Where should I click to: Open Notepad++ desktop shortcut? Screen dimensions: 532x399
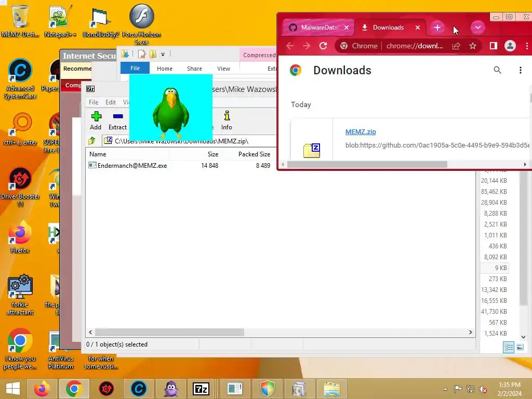tap(60, 20)
